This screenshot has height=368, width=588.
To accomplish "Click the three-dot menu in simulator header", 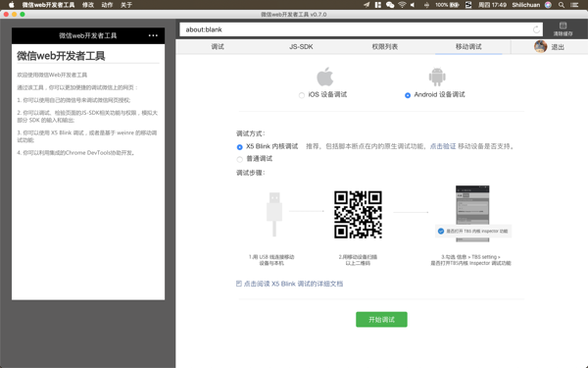I will point(153,35).
